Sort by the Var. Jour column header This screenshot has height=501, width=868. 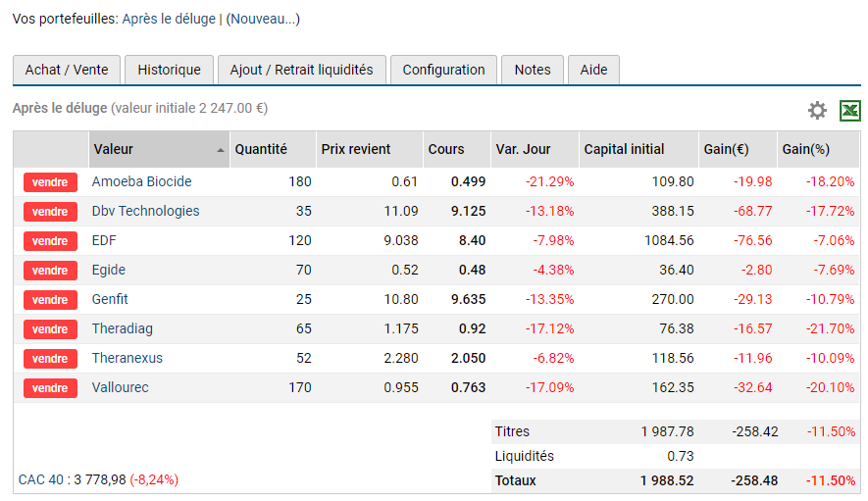tap(535, 149)
